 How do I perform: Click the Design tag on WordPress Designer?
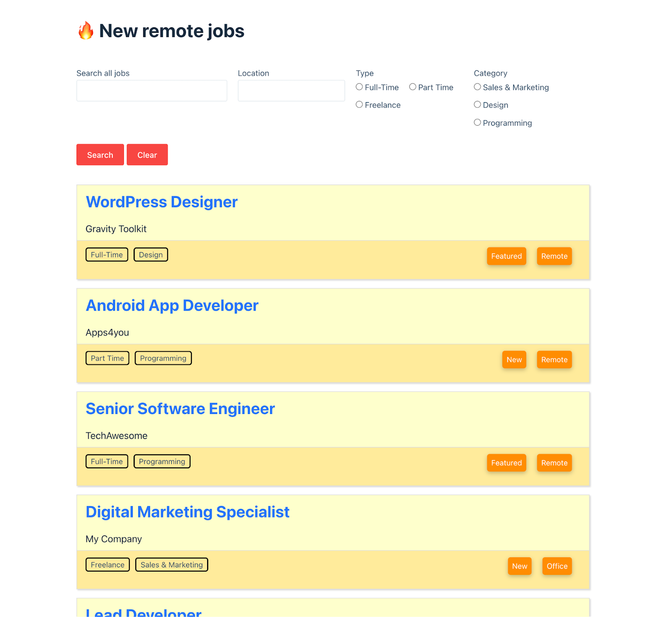click(x=151, y=255)
